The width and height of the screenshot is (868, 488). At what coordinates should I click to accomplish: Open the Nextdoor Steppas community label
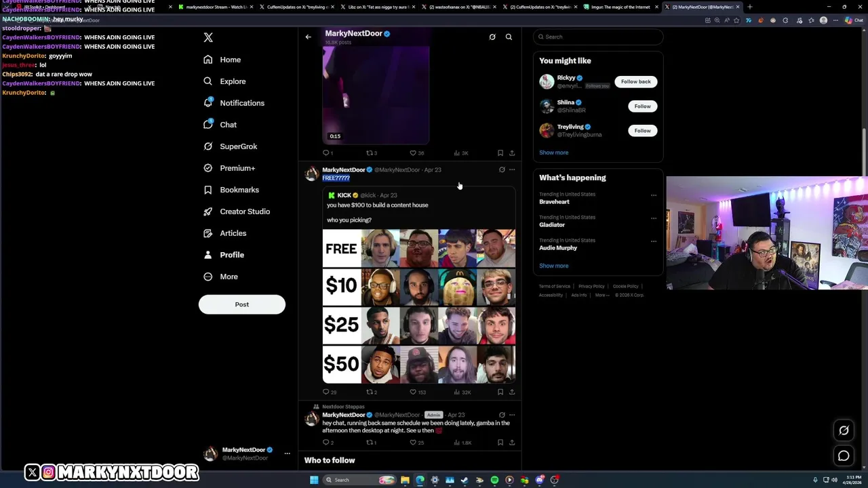343,407
